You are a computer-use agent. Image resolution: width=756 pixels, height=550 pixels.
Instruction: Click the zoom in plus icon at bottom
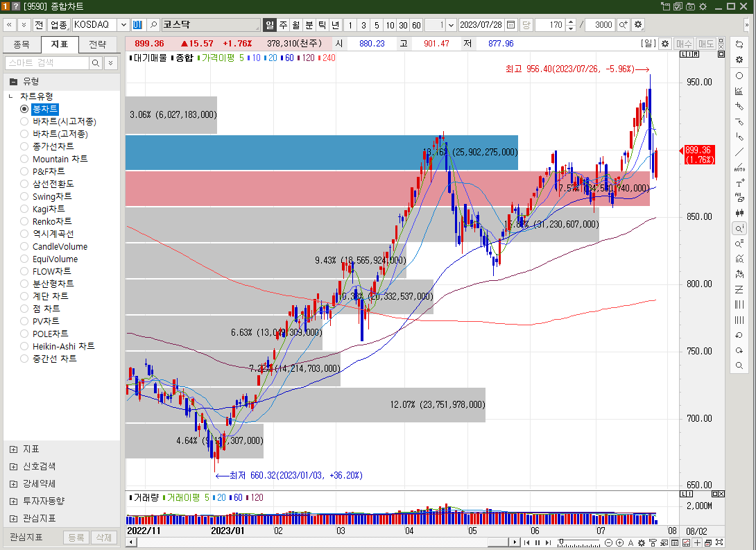tap(619, 543)
